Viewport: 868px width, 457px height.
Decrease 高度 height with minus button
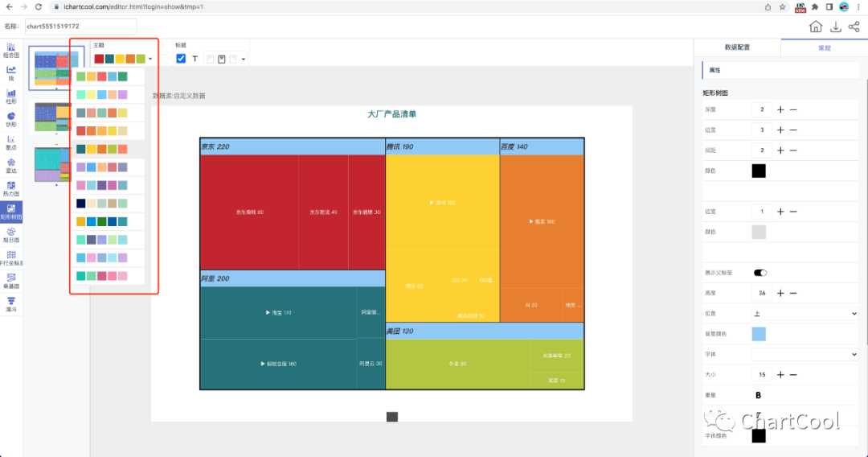793,293
